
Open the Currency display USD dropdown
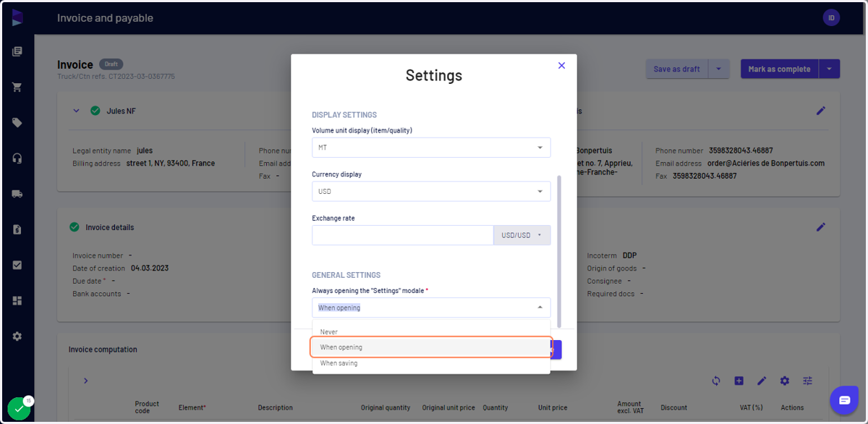click(431, 192)
